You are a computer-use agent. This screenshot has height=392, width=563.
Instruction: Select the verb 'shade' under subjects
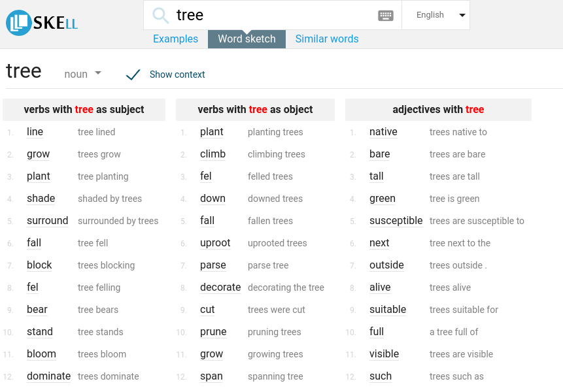pos(41,198)
